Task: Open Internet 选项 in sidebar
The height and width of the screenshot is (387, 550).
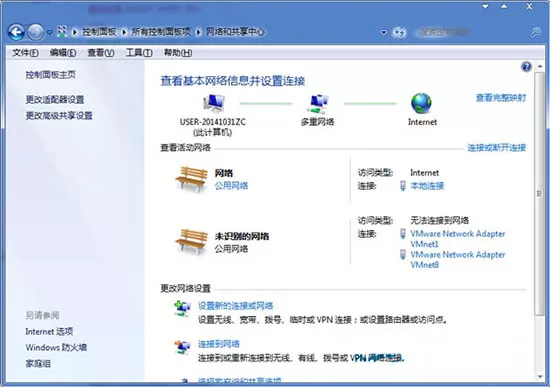Action: 49,331
